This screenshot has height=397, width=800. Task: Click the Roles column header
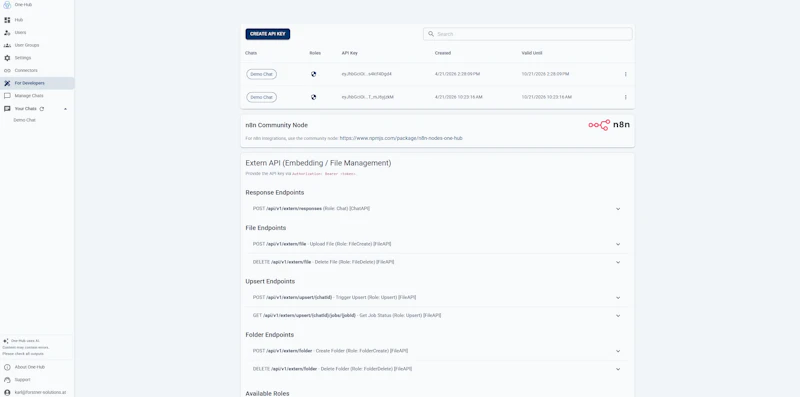coord(315,53)
